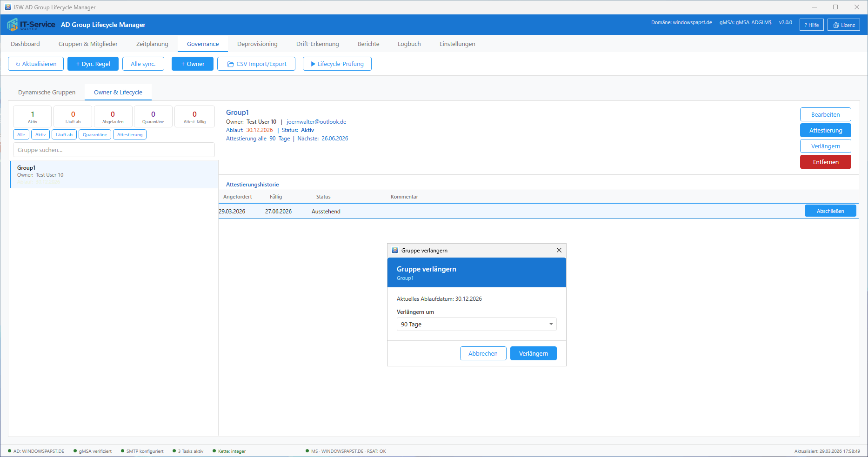The image size is (868, 457).
Task: Click the Hilfe help button
Action: 811,25
